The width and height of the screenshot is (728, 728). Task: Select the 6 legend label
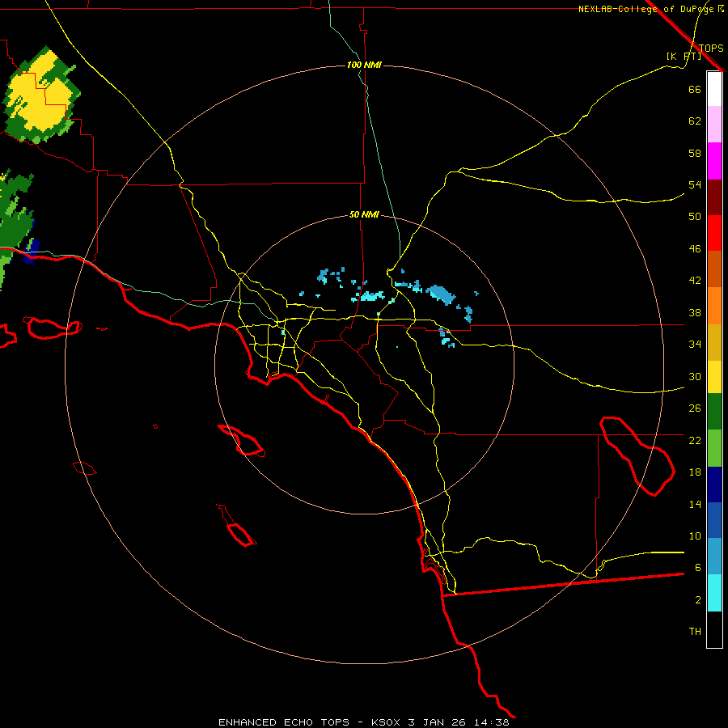(698, 567)
